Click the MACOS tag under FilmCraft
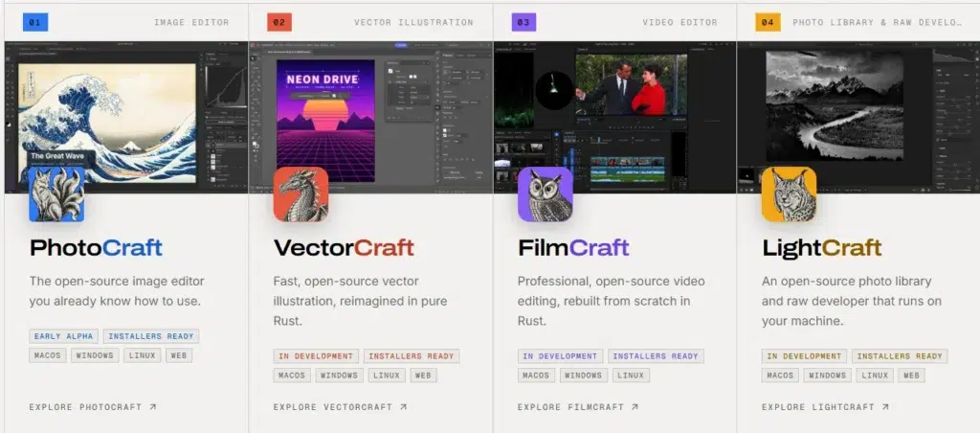This screenshot has height=433, width=980. 536,376
